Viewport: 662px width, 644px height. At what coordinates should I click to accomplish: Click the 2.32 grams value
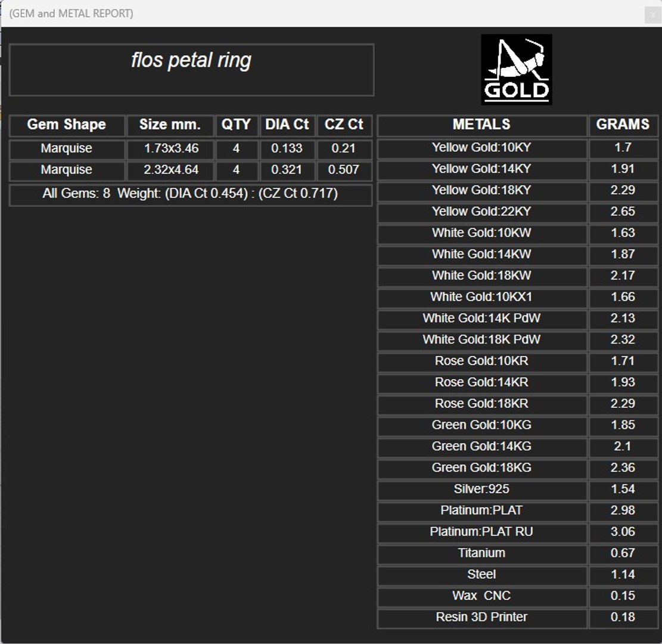(623, 340)
